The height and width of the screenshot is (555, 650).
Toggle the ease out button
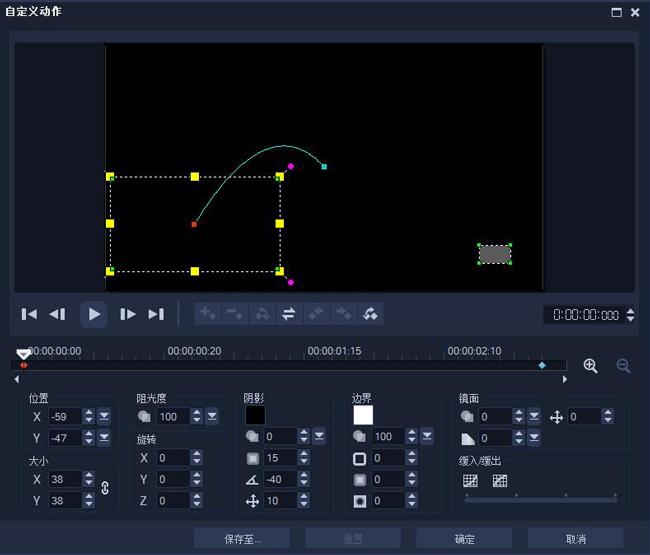coord(500,481)
